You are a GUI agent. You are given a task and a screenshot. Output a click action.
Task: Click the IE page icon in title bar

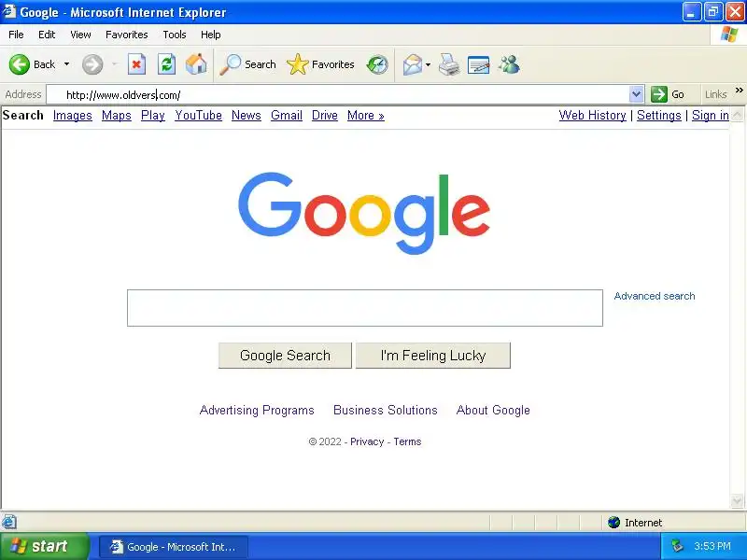click(x=8, y=11)
